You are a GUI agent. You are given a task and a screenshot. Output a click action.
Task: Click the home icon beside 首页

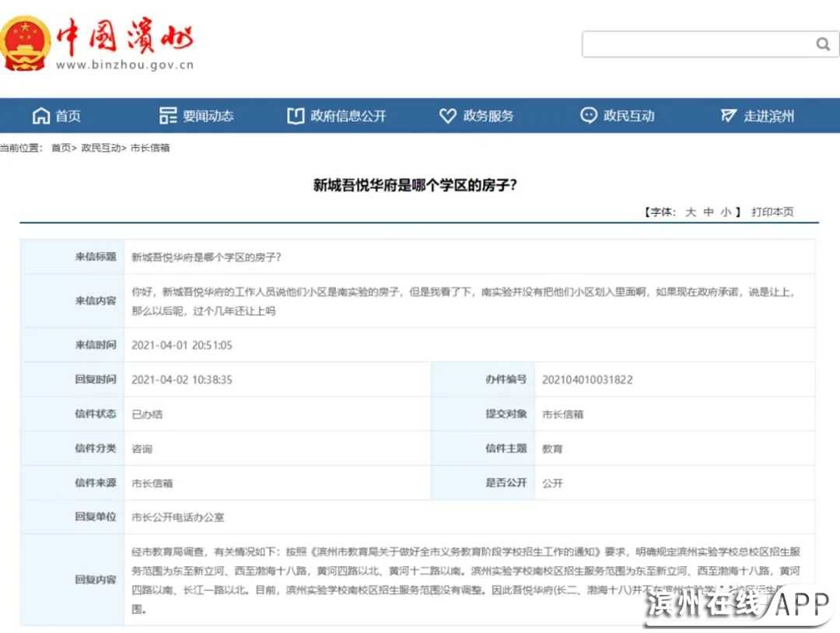pos(41,116)
